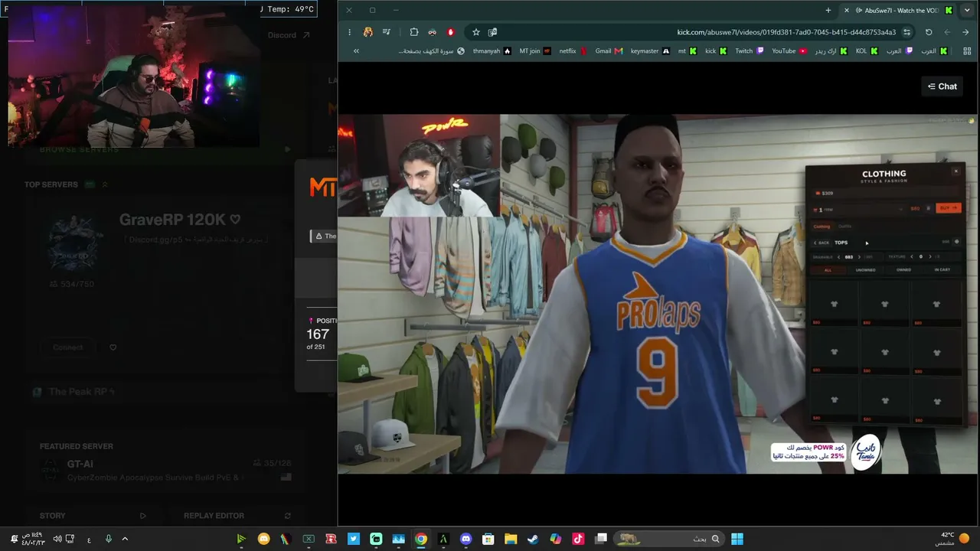Expand the Chrome tab search dropdown
Screen dimensions: 980x551
pos(966,10)
